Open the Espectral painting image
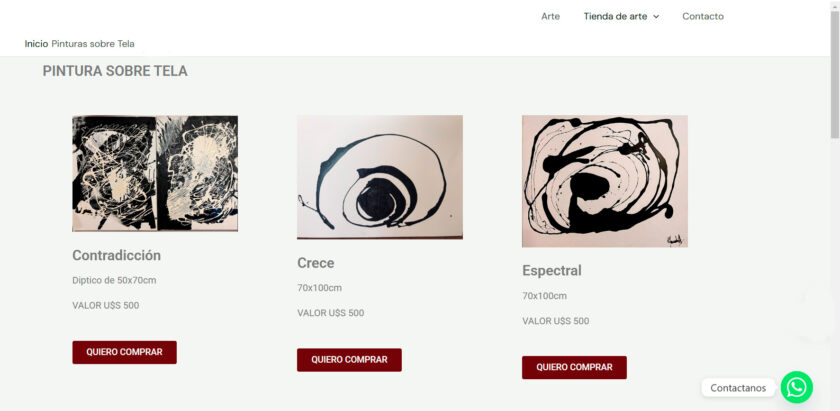The image size is (840, 411). click(x=605, y=181)
